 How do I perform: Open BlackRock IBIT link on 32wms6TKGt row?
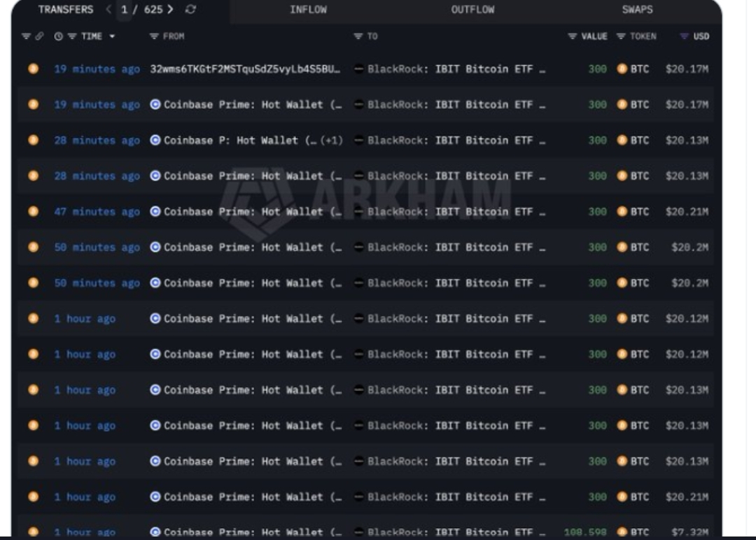click(456, 69)
